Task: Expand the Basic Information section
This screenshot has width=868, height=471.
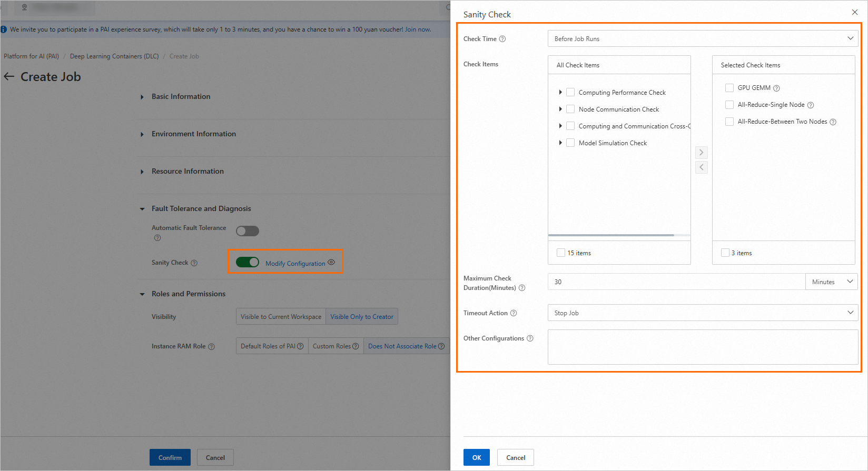Action: coord(142,97)
